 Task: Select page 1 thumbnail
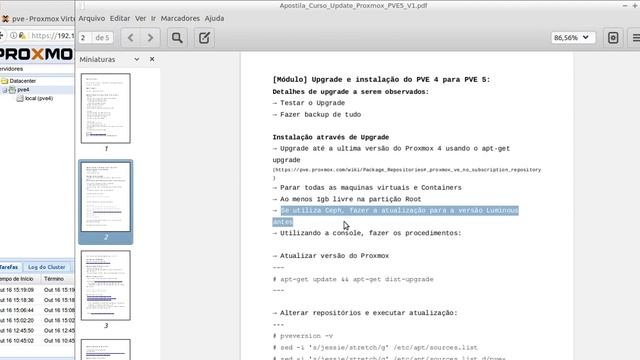click(x=106, y=108)
